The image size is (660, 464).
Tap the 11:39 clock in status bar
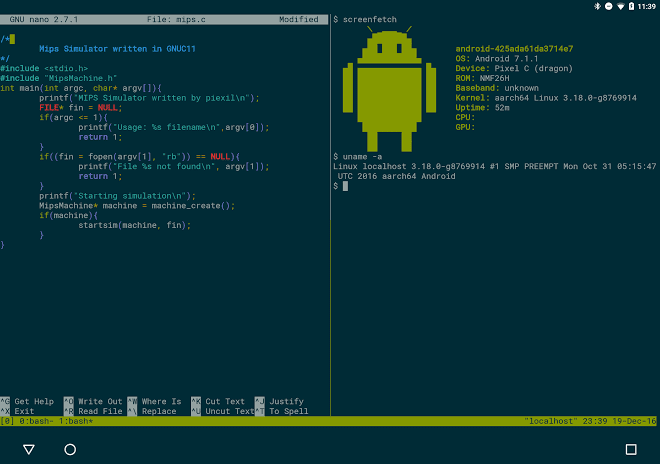[x=646, y=6]
